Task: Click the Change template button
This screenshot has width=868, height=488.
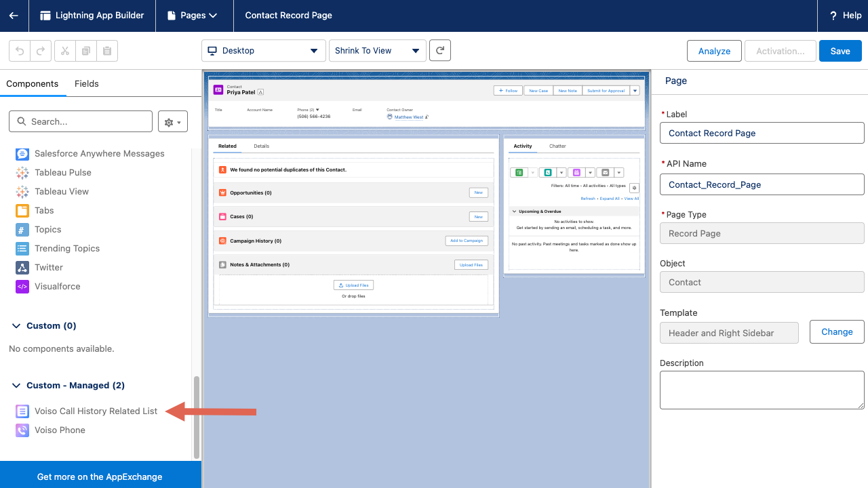Action: pyautogui.click(x=837, y=332)
